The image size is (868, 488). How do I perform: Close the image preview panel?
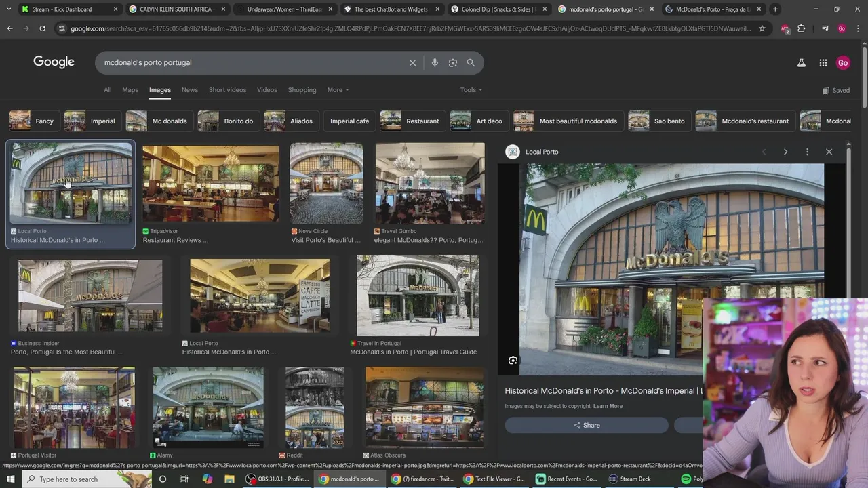829,152
